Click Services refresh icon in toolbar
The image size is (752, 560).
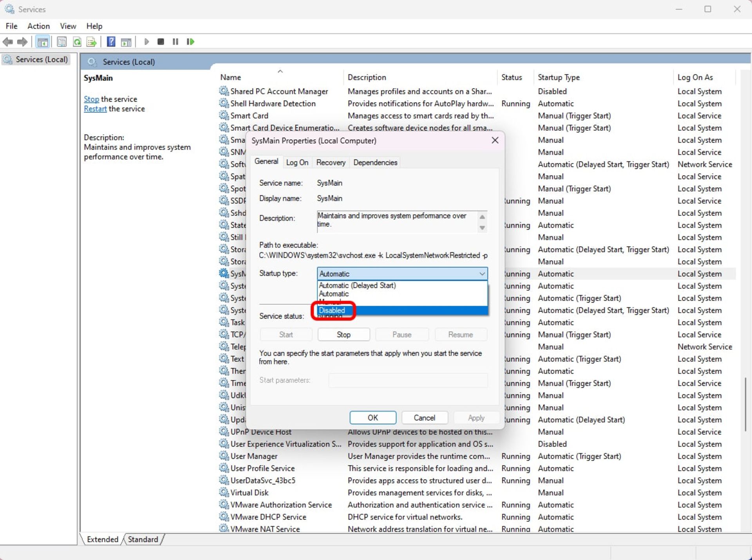(x=77, y=41)
